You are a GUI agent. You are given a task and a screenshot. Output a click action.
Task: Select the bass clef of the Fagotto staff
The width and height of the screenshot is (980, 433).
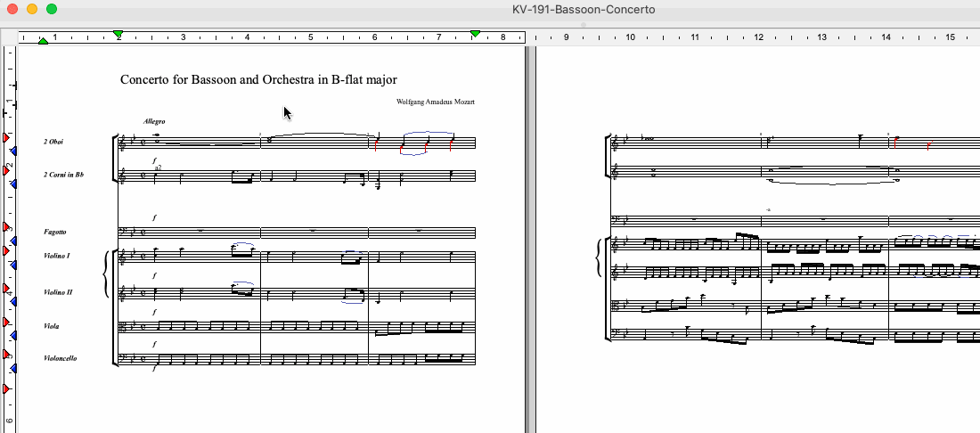tap(123, 233)
